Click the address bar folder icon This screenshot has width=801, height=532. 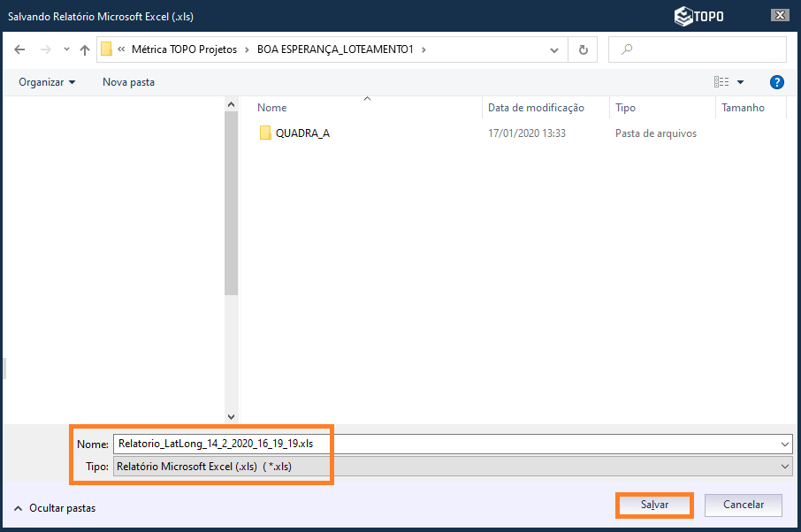tap(106, 49)
